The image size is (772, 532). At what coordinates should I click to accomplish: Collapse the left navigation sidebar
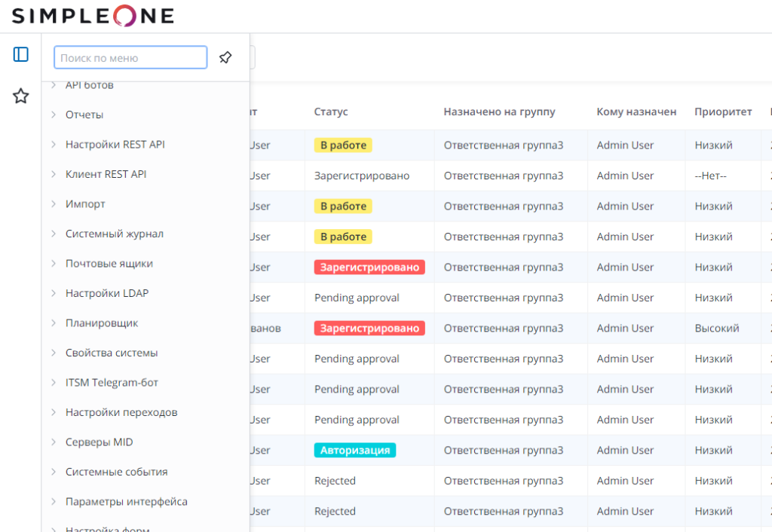click(21, 54)
